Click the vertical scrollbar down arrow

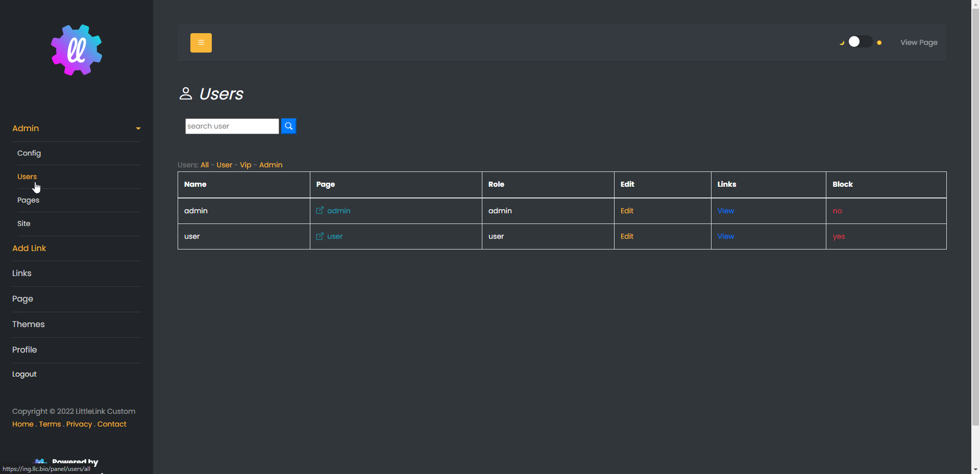tap(975, 469)
